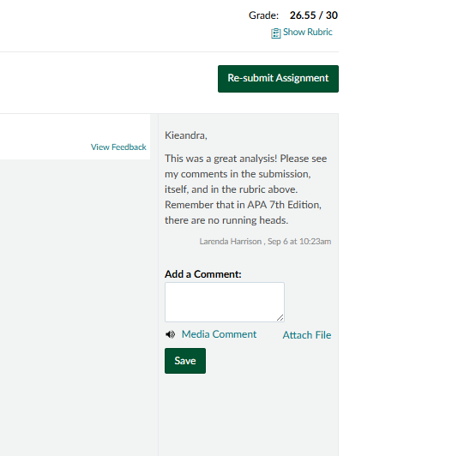
Task: Open the Media Comment link
Action: click(x=219, y=334)
